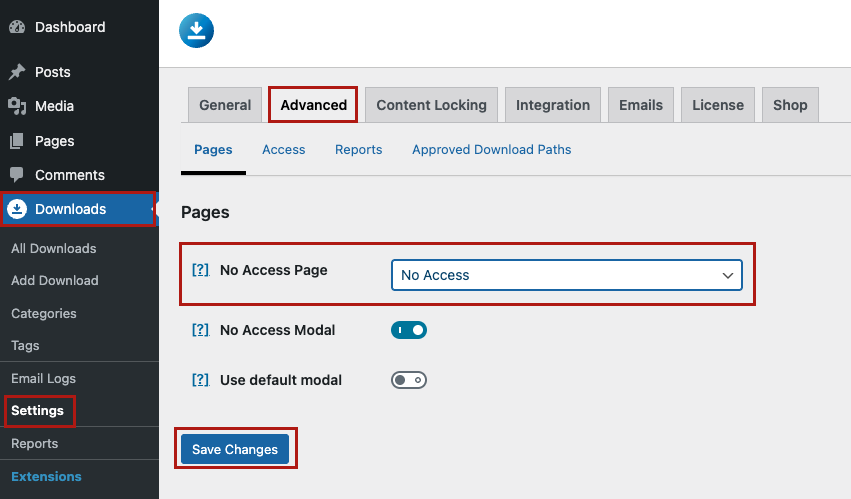The width and height of the screenshot is (851, 499).
Task: Go to Add Download in sidebar
Action: point(55,280)
